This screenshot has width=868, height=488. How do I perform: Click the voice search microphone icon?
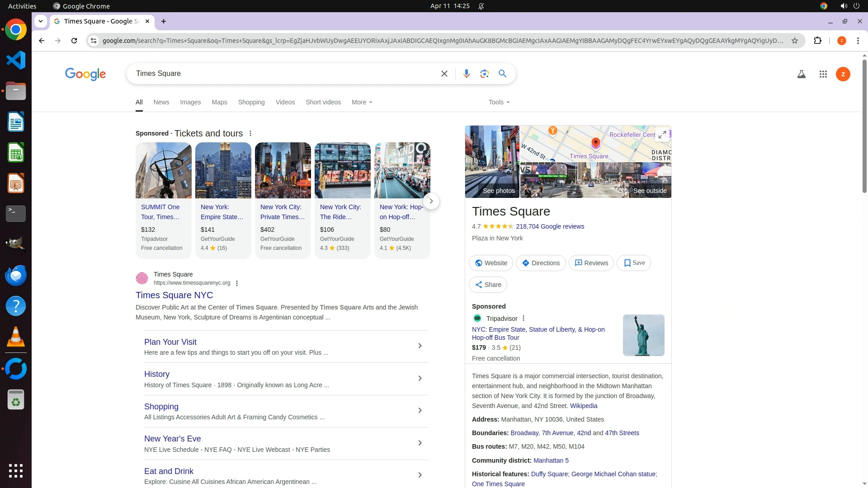pos(466,74)
